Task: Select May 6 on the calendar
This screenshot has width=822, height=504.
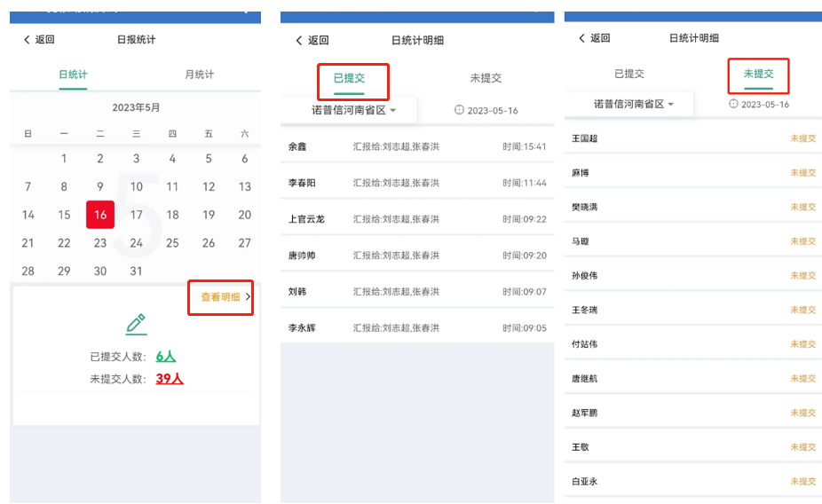Action: tap(244, 158)
